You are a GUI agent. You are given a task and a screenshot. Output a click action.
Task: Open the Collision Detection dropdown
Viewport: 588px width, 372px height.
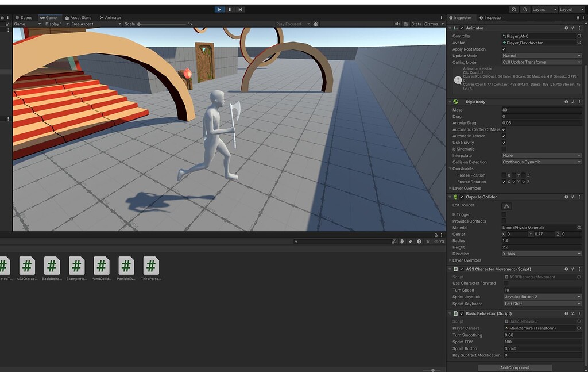(540, 162)
